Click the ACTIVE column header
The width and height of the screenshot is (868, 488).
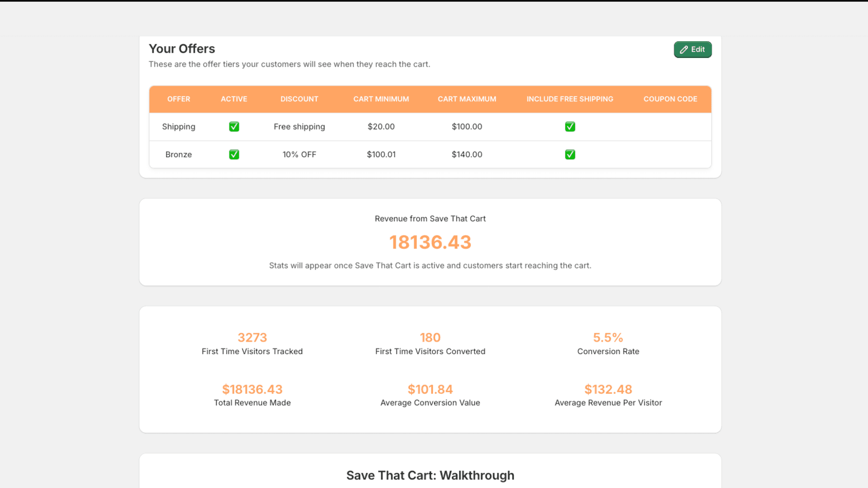234,99
